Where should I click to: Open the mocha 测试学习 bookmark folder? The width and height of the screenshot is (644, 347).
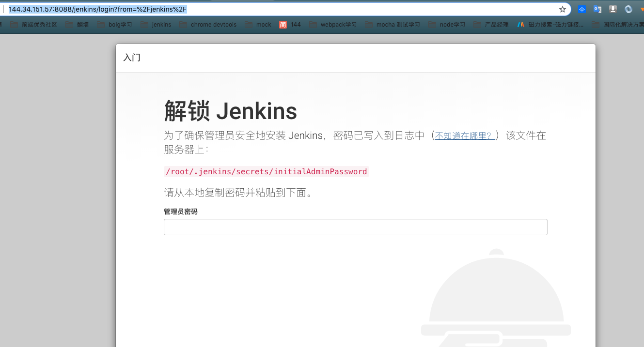[397, 24]
